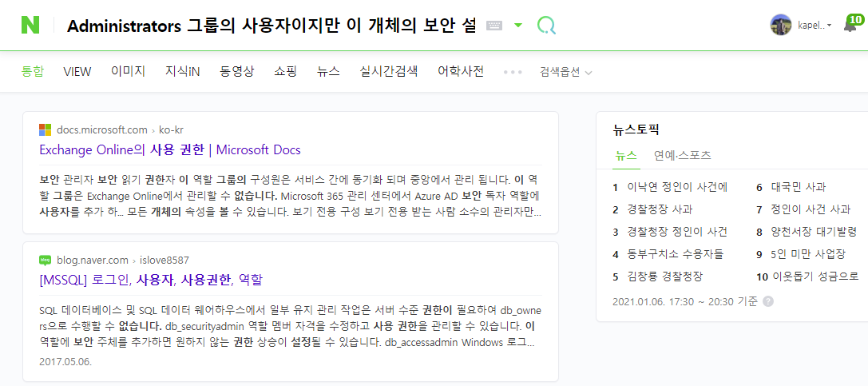868x386 pixels.
Task: Open [MSSQL] 로그인, 사용자 result title
Action: click(151, 281)
